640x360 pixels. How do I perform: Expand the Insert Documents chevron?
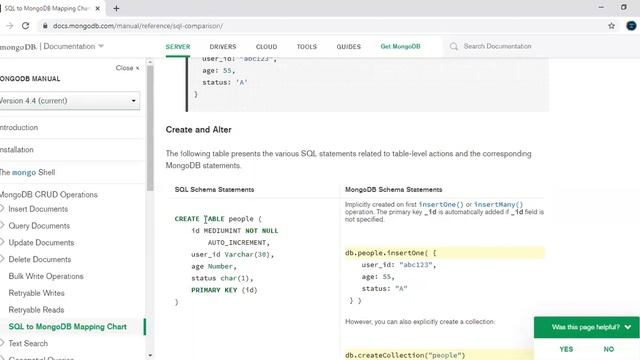point(2,209)
